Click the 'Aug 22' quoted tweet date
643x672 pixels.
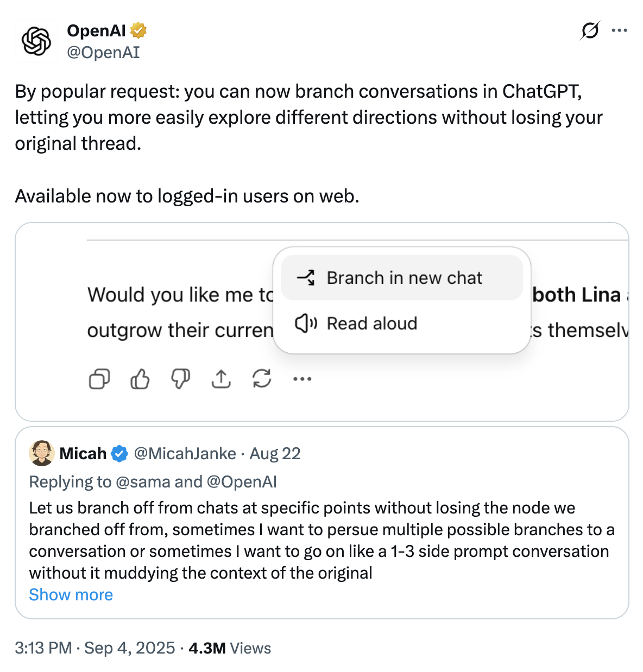[x=275, y=453]
